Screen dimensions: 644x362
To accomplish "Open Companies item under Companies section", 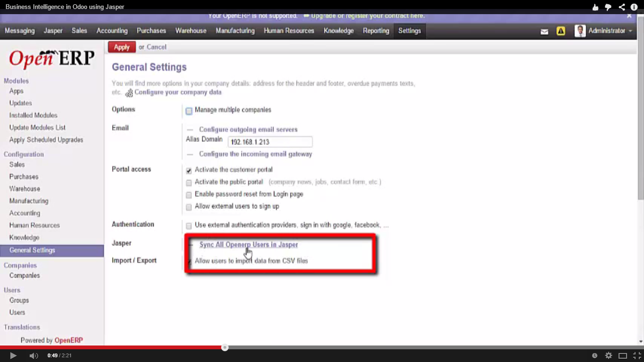I will (x=25, y=276).
